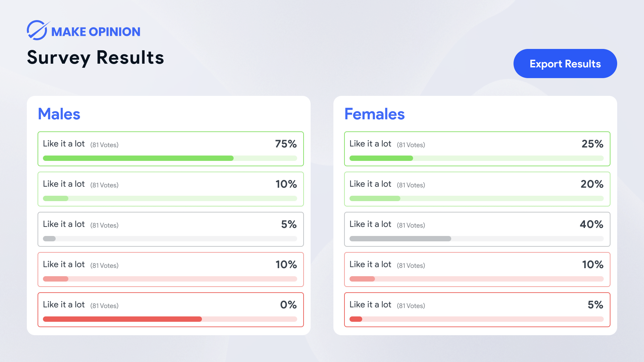Select the 75% result option in Males card
This screenshot has width=644, height=362.
170,148
